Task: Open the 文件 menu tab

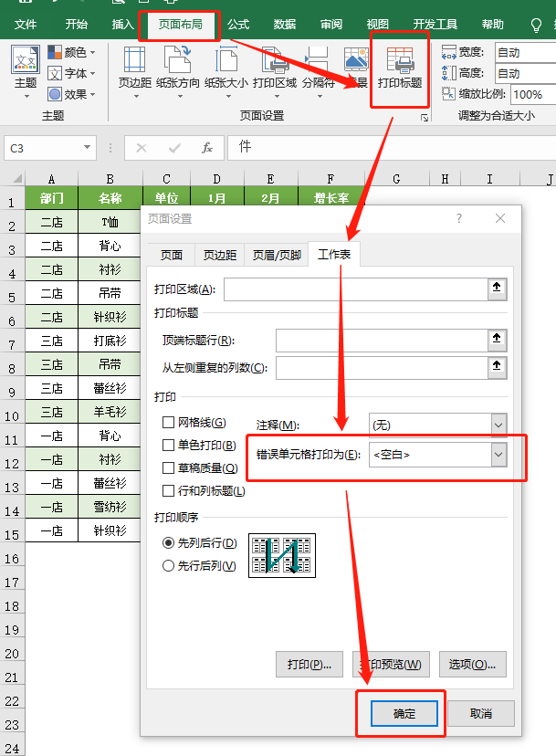Action: (25, 24)
